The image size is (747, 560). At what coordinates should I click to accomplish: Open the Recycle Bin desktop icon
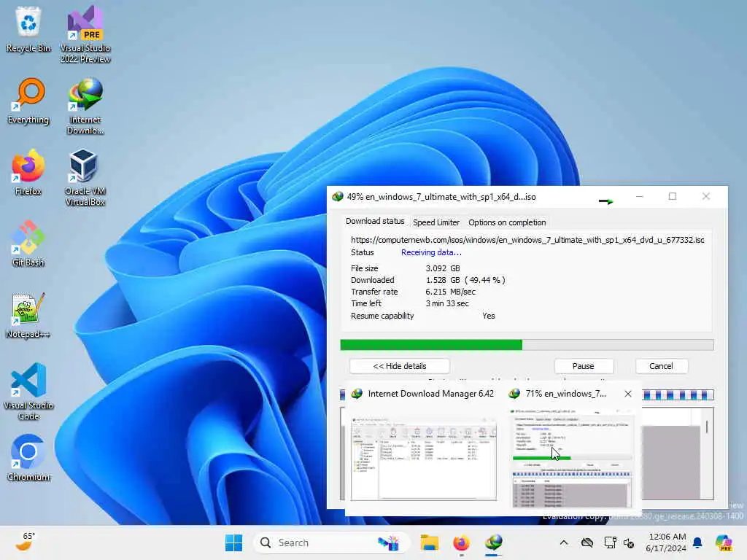[x=28, y=29]
